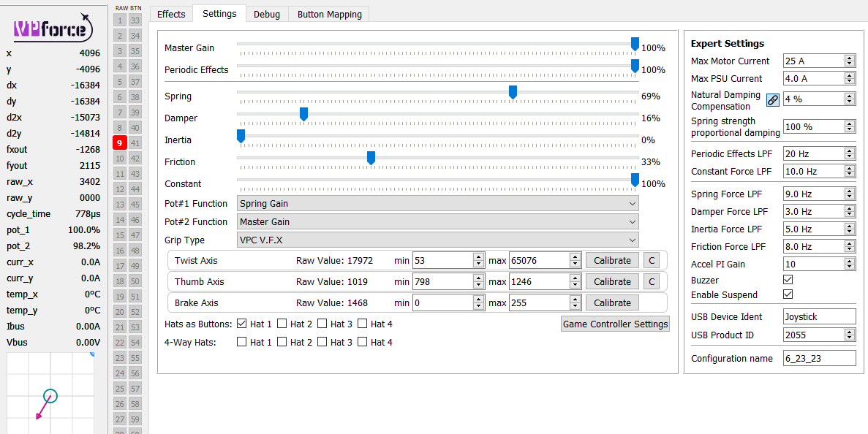Toggle Hats as Buttons Hat 1 checkbox
The width and height of the screenshot is (868, 434).
pyautogui.click(x=242, y=324)
